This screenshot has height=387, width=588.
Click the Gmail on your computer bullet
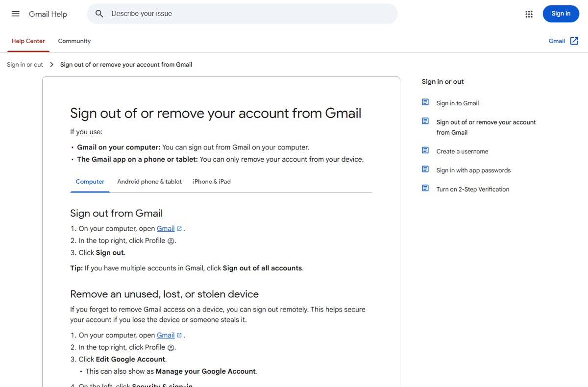(193, 147)
